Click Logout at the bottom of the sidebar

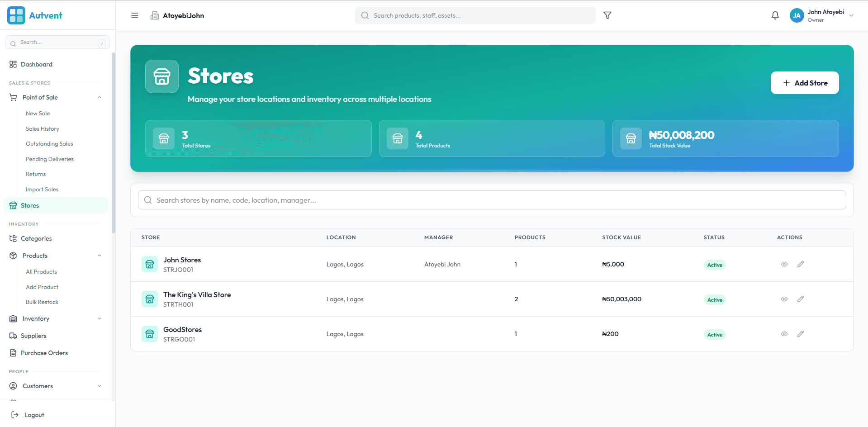(35, 414)
